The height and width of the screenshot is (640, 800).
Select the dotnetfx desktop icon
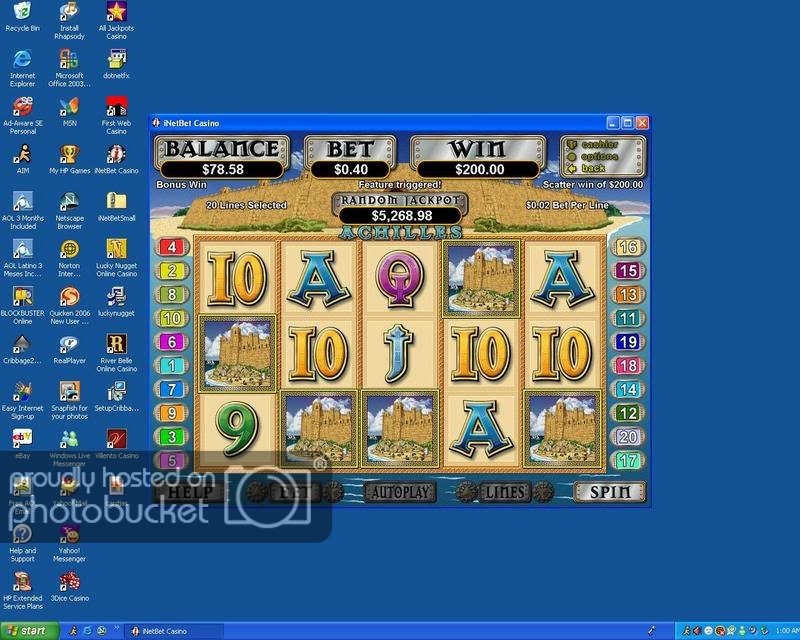tap(116, 64)
